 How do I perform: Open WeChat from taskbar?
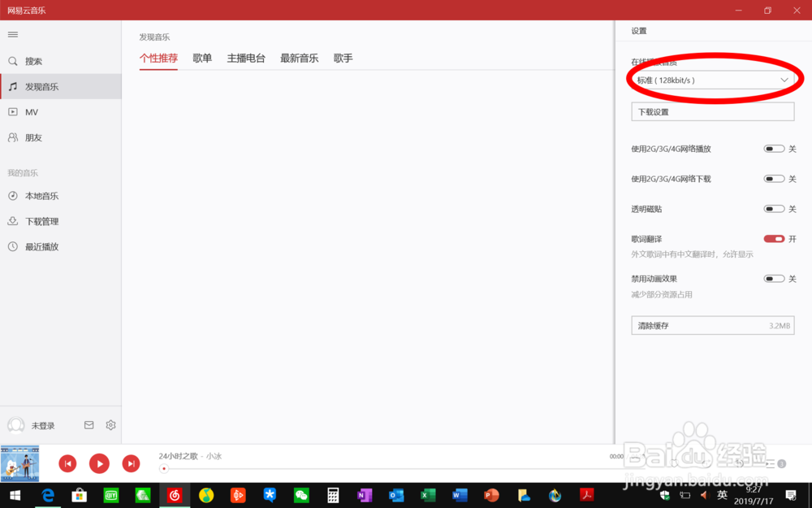[301, 496]
